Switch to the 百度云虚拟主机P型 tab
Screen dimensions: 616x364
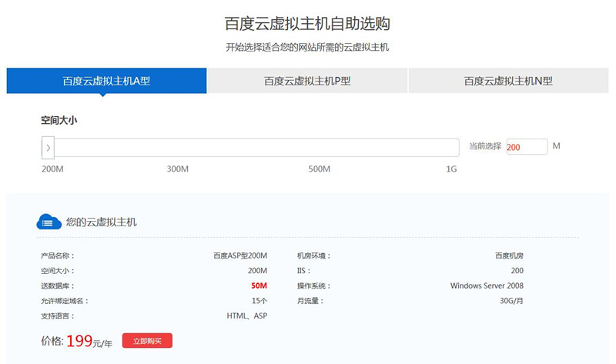tap(307, 81)
